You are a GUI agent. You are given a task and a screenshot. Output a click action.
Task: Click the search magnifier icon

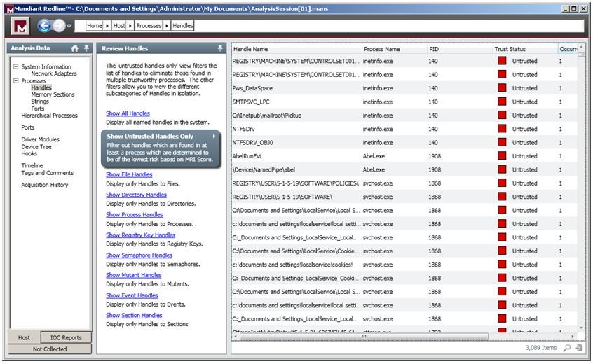[x=566, y=348]
